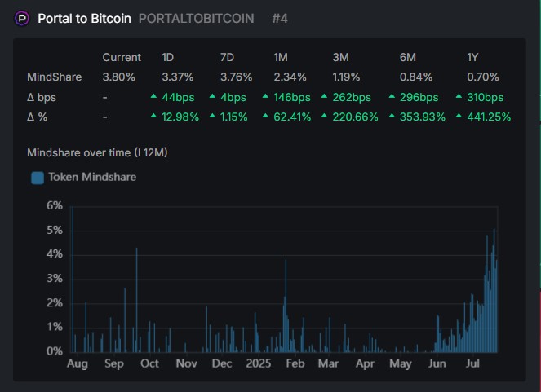The image size is (541, 392).
Task: Select the 1D column header
Action: [x=167, y=57]
